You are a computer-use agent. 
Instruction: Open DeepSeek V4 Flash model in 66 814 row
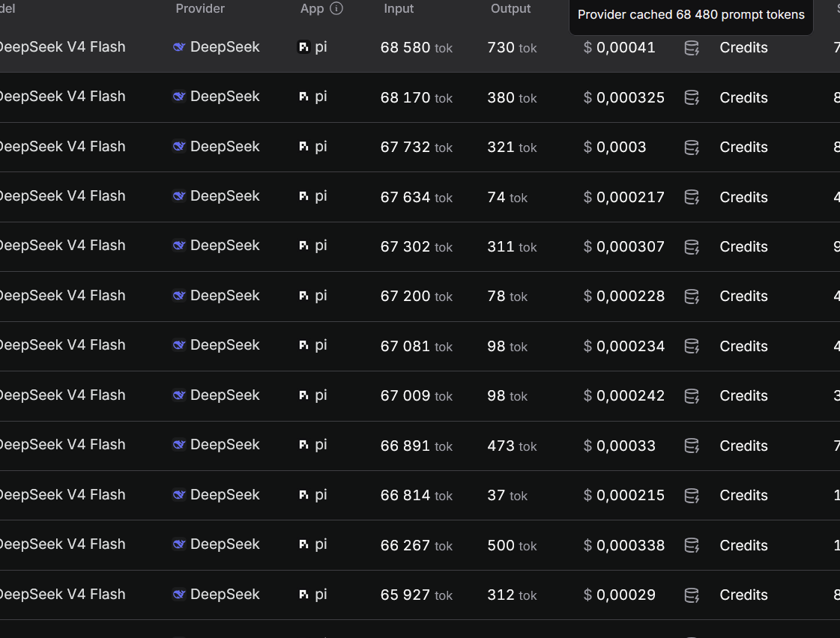tap(61, 494)
